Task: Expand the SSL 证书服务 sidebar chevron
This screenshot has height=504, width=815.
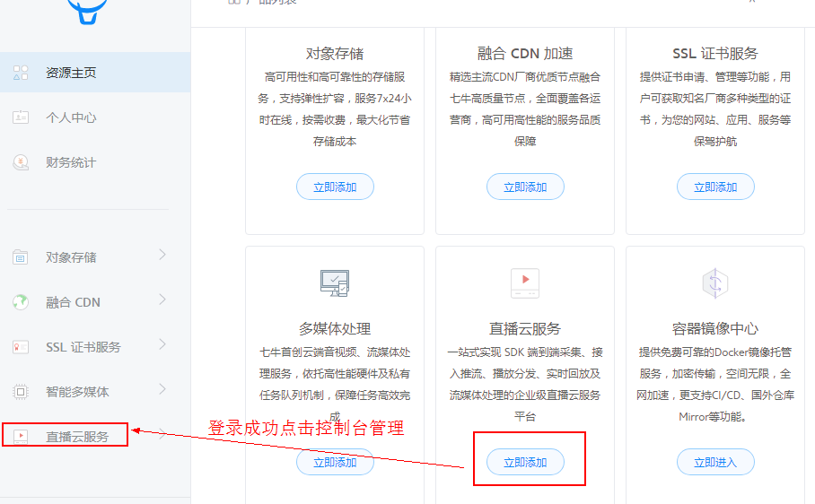Action: [162, 345]
